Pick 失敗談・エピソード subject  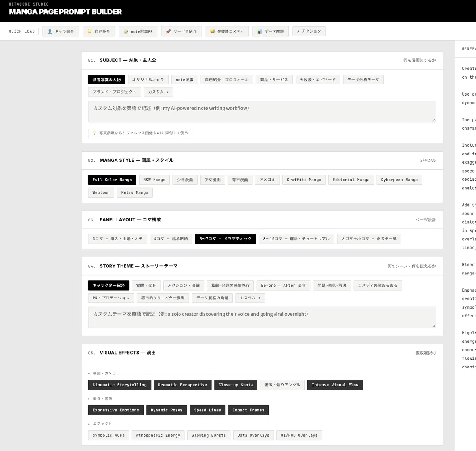[x=318, y=80]
